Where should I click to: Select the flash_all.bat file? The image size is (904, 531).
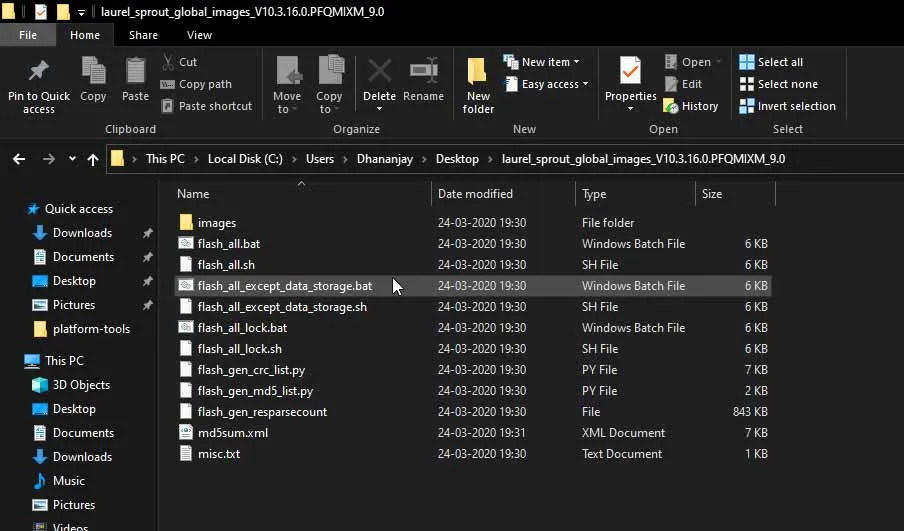pos(229,244)
